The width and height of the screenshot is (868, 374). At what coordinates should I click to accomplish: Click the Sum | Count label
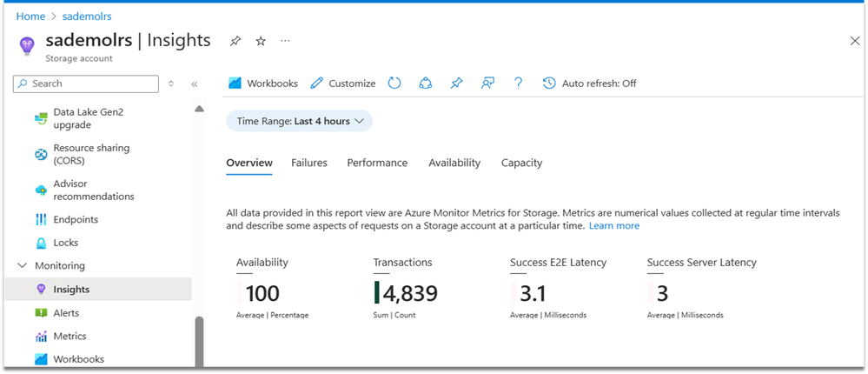click(x=394, y=315)
